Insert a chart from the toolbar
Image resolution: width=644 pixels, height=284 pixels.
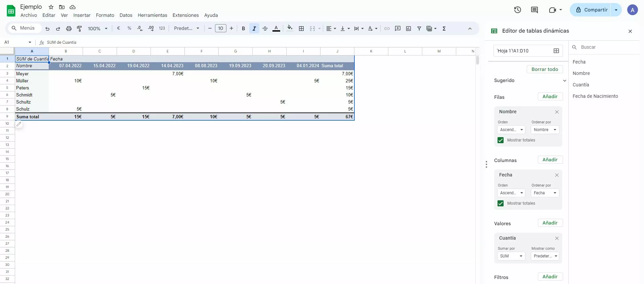[x=409, y=29]
